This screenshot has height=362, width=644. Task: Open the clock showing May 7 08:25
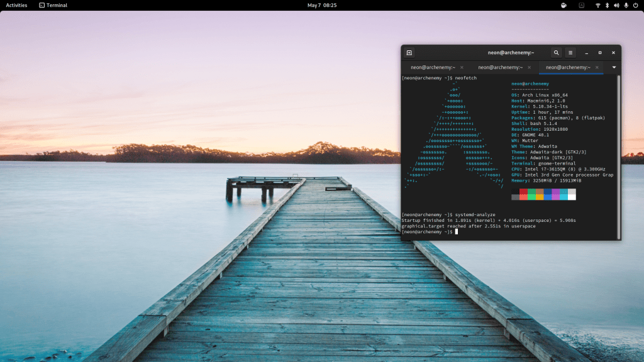pyautogui.click(x=321, y=5)
